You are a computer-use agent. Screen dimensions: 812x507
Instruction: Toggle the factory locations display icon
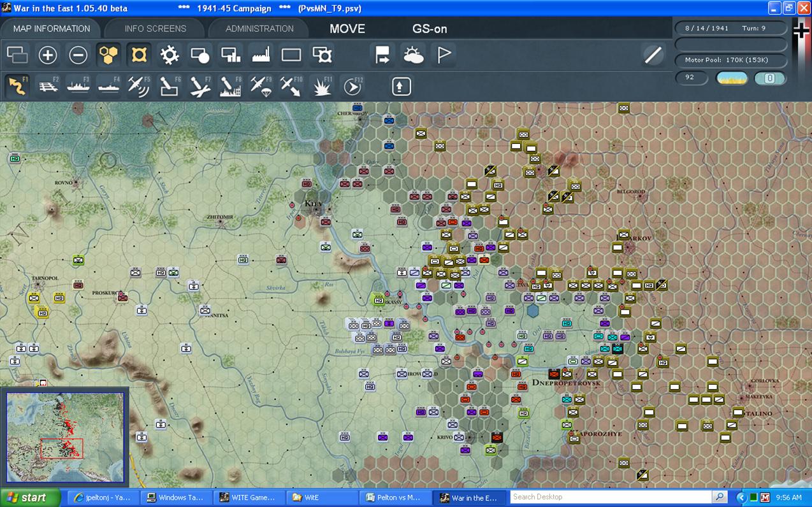261,55
